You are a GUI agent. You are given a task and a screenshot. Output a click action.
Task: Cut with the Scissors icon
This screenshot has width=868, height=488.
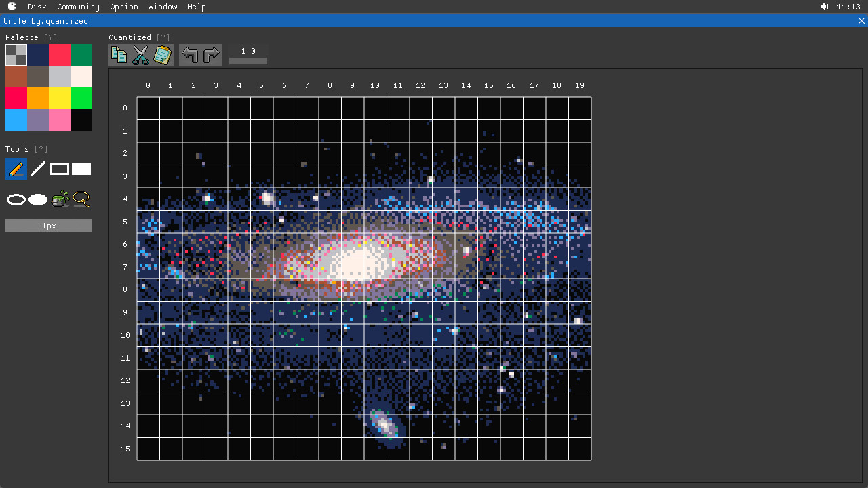click(140, 55)
